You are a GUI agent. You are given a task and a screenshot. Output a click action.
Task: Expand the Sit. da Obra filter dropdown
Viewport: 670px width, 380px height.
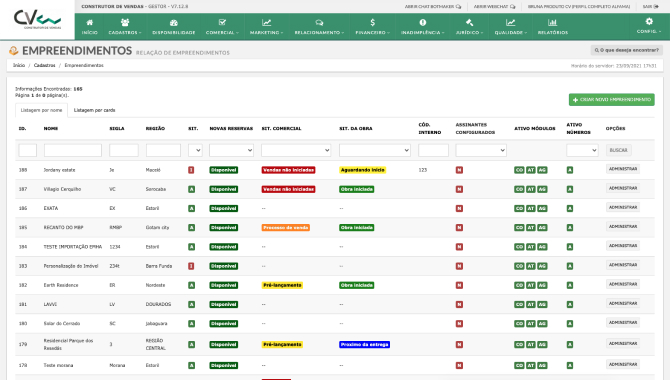pos(375,150)
